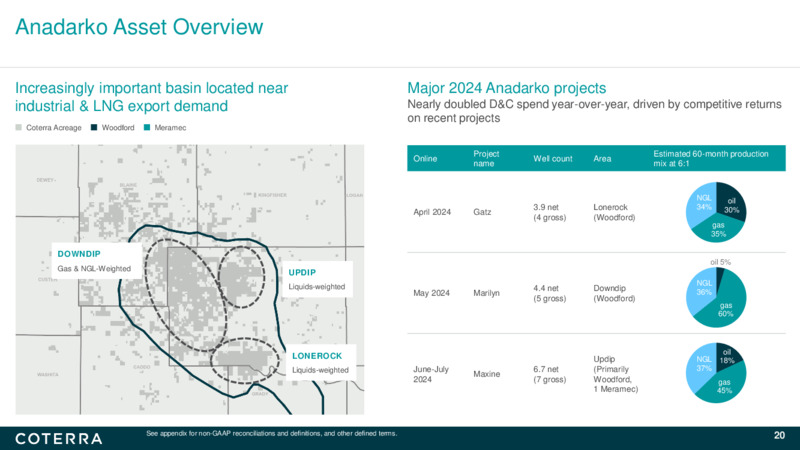This screenshot has width=800, height=450.
Task: Click the 'June-July 2024' table cell
Action: pyautogui.click(x=431, y=374)
